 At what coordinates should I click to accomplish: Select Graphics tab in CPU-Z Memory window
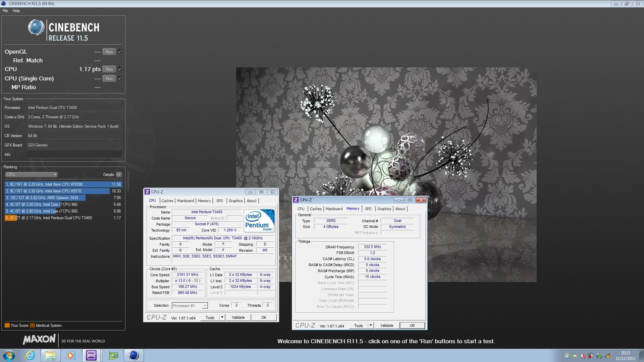tap(384, 209)
